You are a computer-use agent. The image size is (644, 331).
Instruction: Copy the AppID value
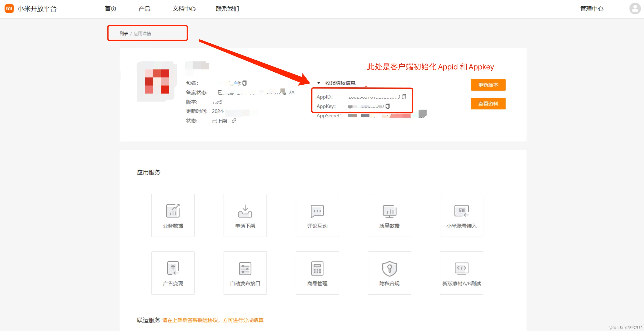point(404,97)
